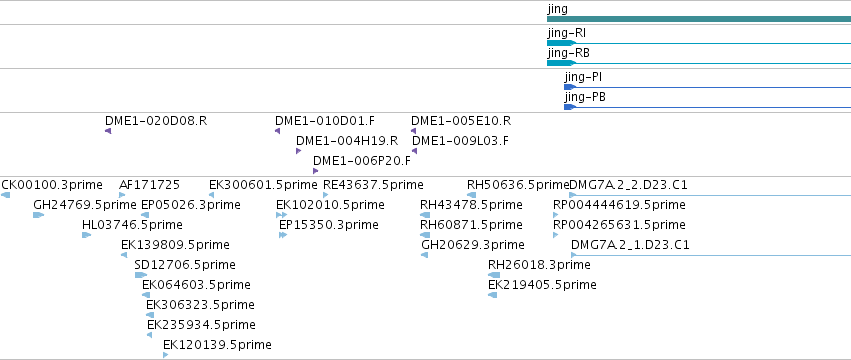Select the DMG7A.2_2.D23.C1 feature line

tap(710, 195)
